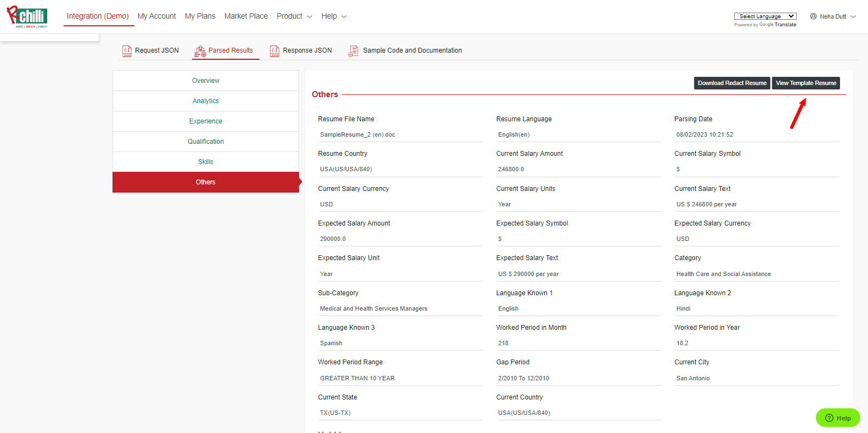Viewport: 868px width, 433px height.
Task: Click Download Redact Resume button
Action: 732,83
